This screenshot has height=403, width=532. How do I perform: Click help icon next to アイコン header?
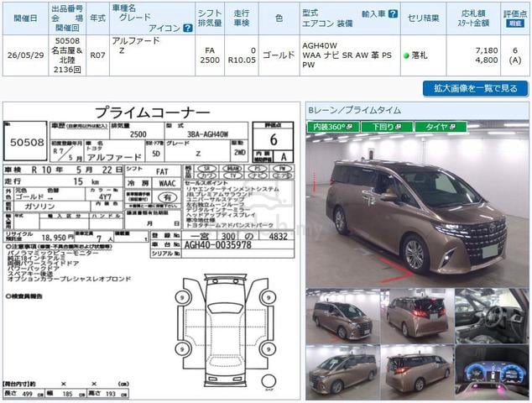(188, 29)
